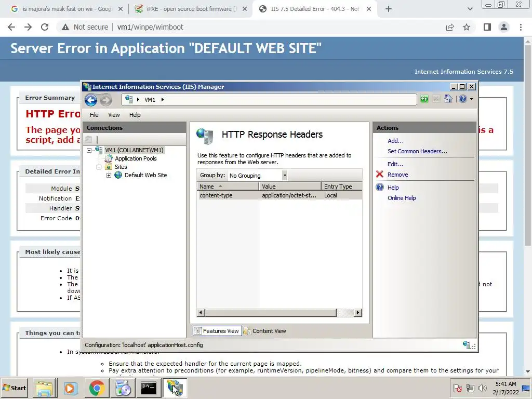The image size is (532, 399).
Task: Open Chrome three-dot menu
Action: [x=521, y=27]
